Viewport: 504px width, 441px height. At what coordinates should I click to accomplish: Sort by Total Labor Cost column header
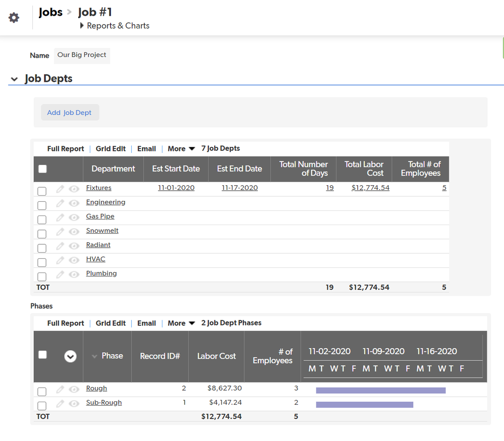pyautogui.click(x=364, y=169)
